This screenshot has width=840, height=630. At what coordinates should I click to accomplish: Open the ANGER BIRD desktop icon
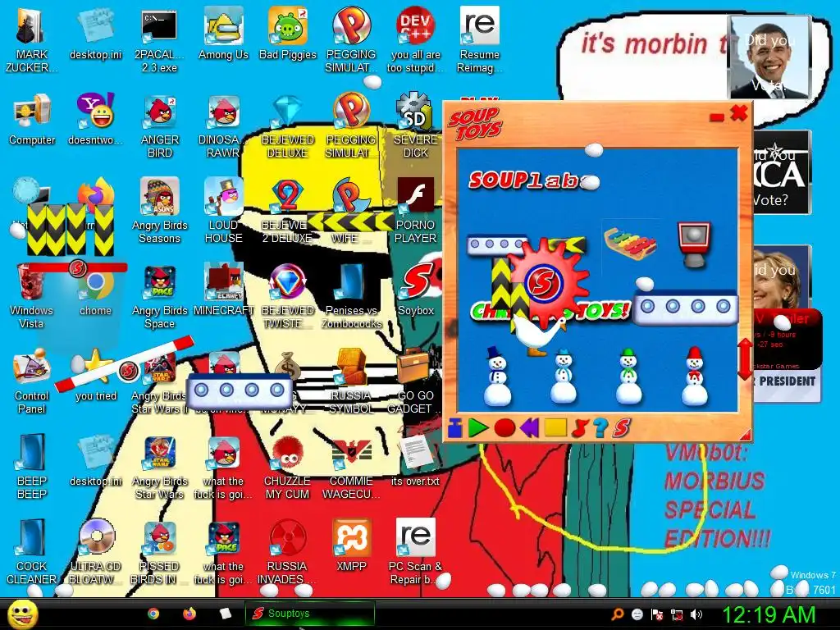160,126
